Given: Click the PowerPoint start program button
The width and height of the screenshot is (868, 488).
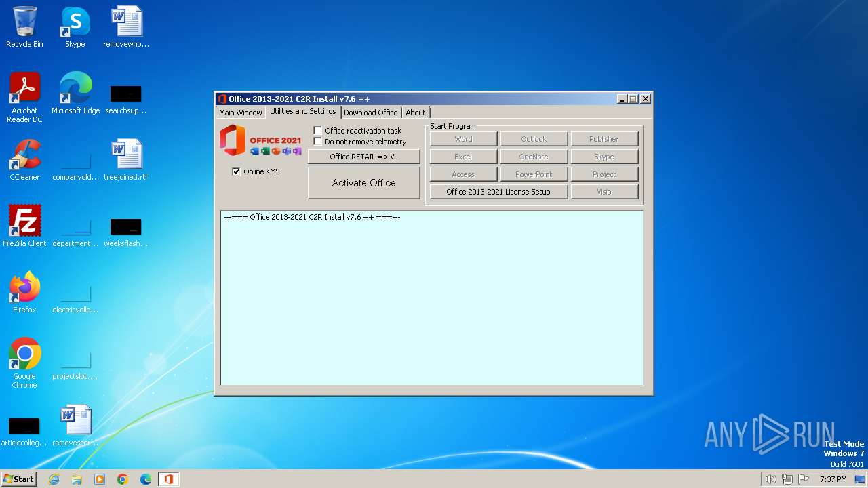Looking at the screenshot, I should click(x=534, y=174).
